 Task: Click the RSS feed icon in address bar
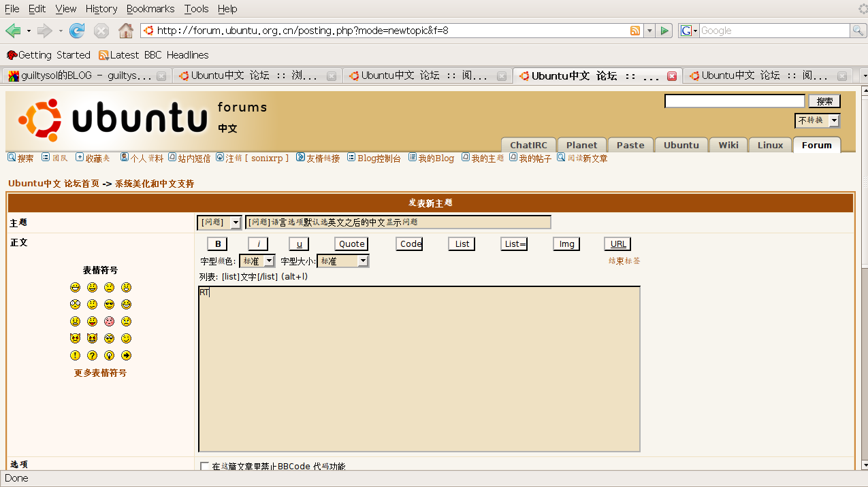click(635, 31)
